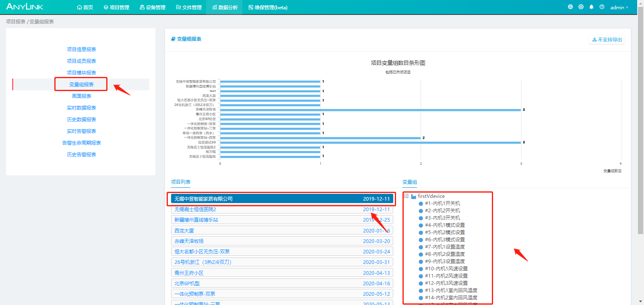Click 项目报表 in the breadcrumb
Screen dimensions: 644x305
click(x=16, y=21)
